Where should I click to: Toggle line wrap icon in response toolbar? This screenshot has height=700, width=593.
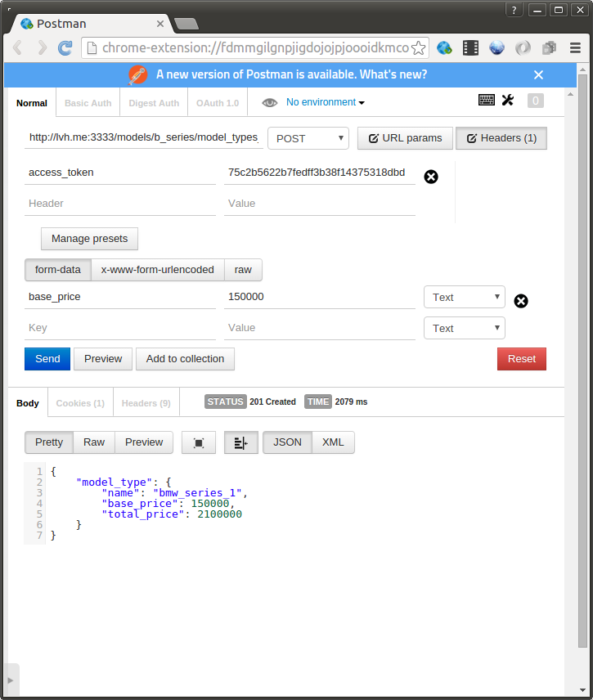point(241,442)
